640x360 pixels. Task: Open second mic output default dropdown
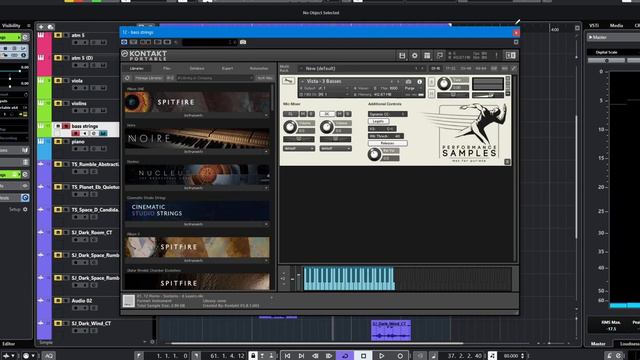point(336,149)
